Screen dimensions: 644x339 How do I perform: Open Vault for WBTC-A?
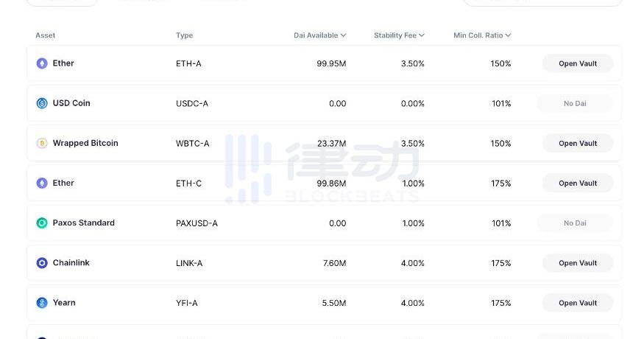578,143
